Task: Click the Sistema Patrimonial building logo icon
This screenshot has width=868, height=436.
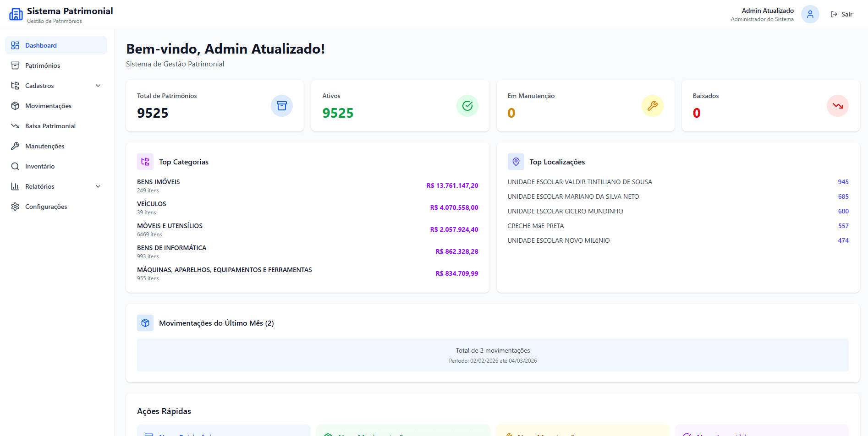Action: click(16, 15)
